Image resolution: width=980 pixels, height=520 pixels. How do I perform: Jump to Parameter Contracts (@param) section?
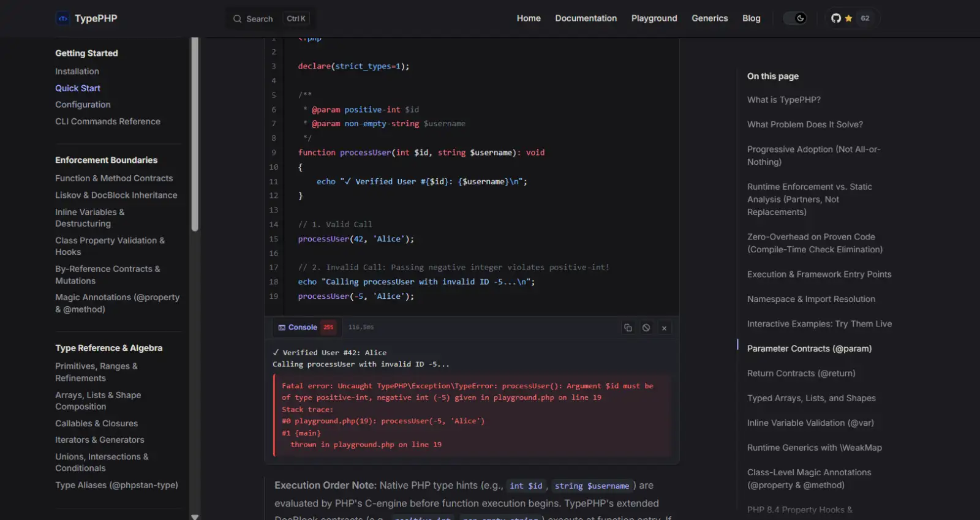809,349
